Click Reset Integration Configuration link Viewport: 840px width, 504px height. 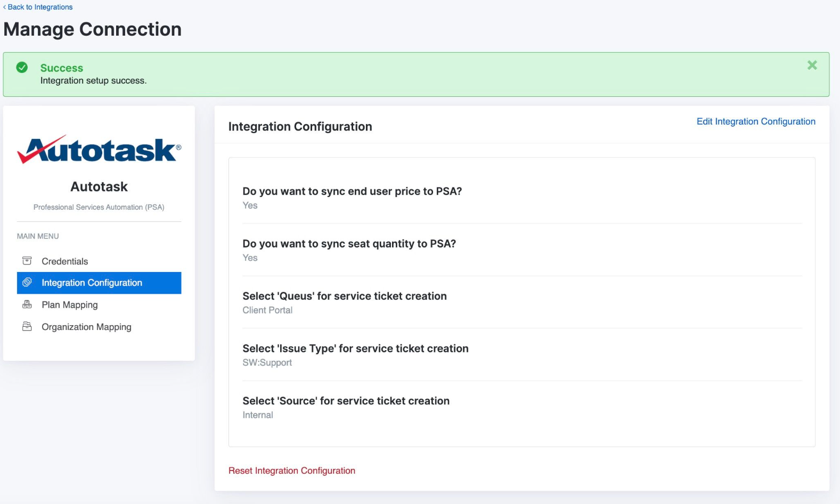(x=292, y=470)
